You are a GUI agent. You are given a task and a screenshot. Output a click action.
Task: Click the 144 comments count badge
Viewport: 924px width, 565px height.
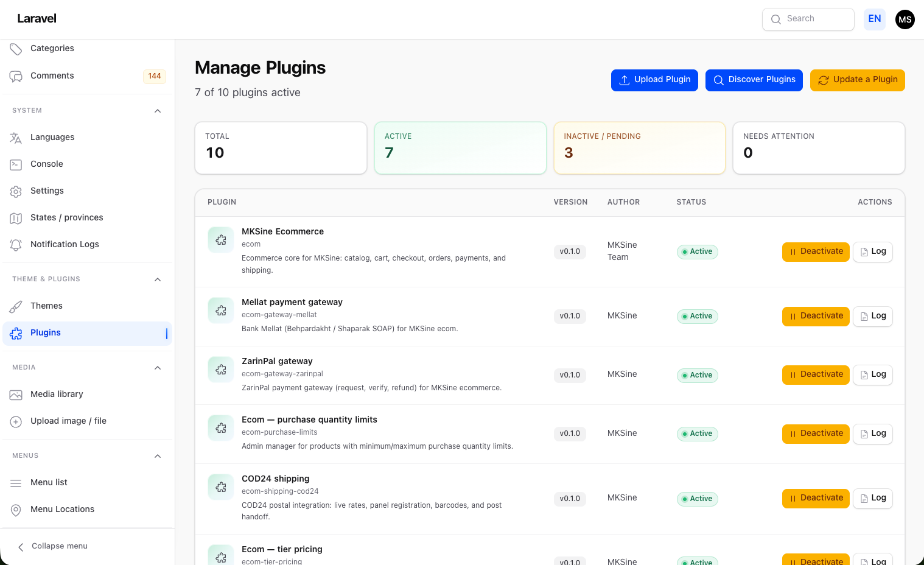point(155,76)
